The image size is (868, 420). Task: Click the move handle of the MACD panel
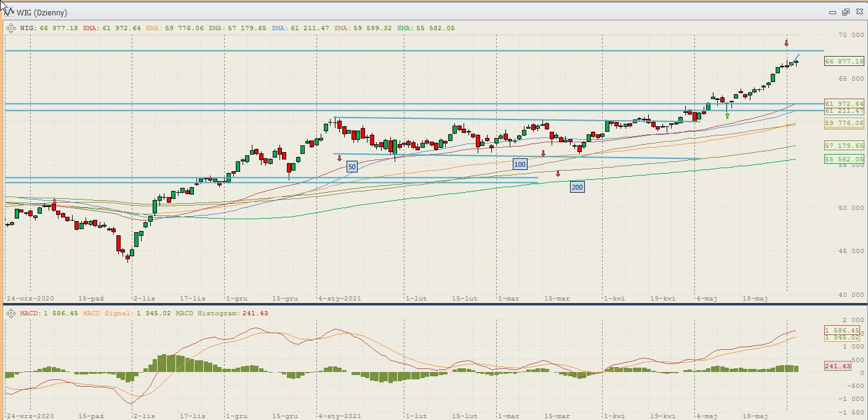pyautogui.click(x=11, y=313)
